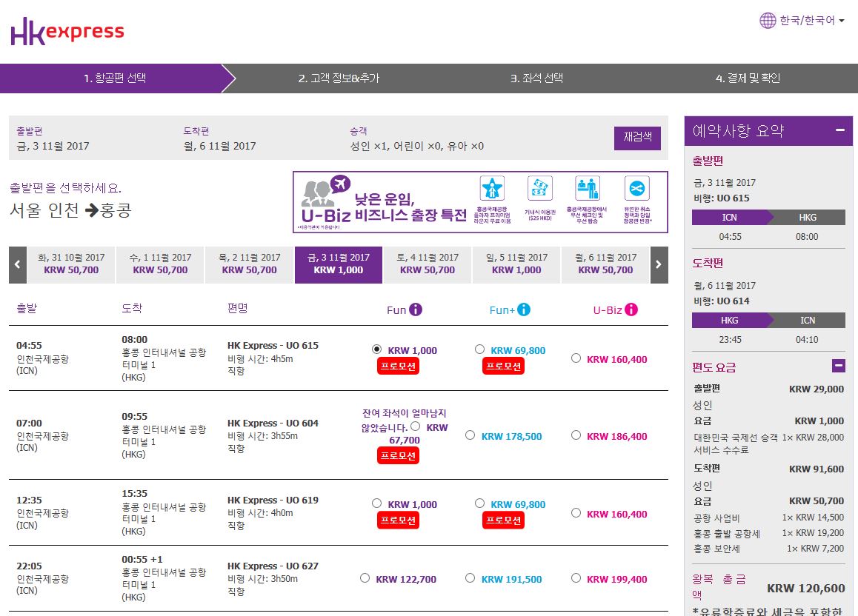Collapse the 예약사항 요약 panel

(839, 130)
